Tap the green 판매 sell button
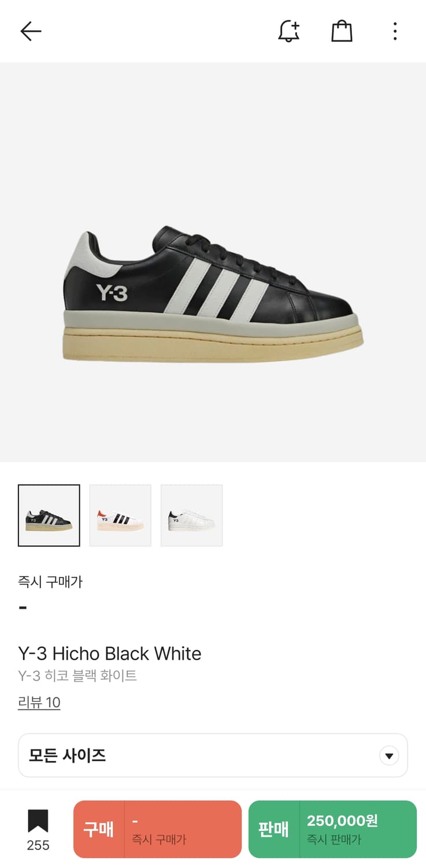 click(x=332, y=829)
